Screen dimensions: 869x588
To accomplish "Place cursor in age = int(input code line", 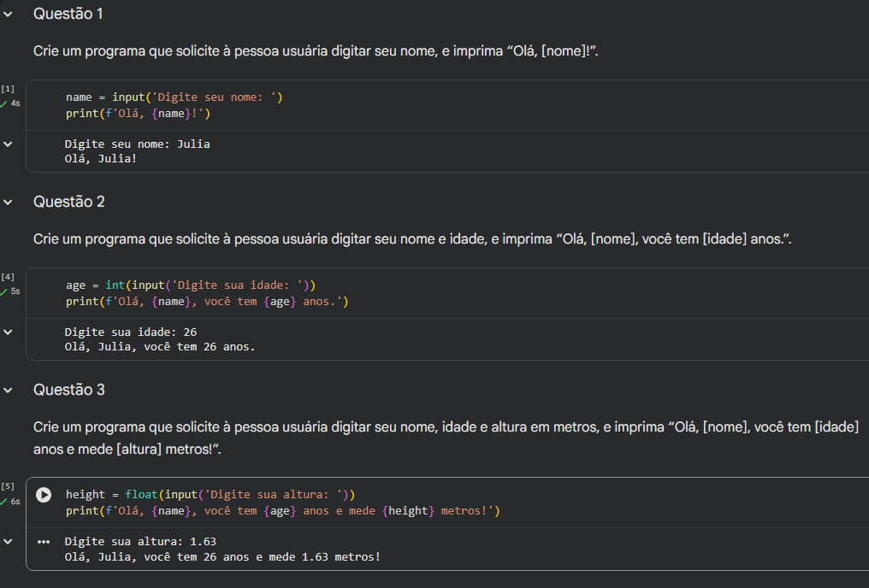I will pyautogui.click(x=191, y=285).
